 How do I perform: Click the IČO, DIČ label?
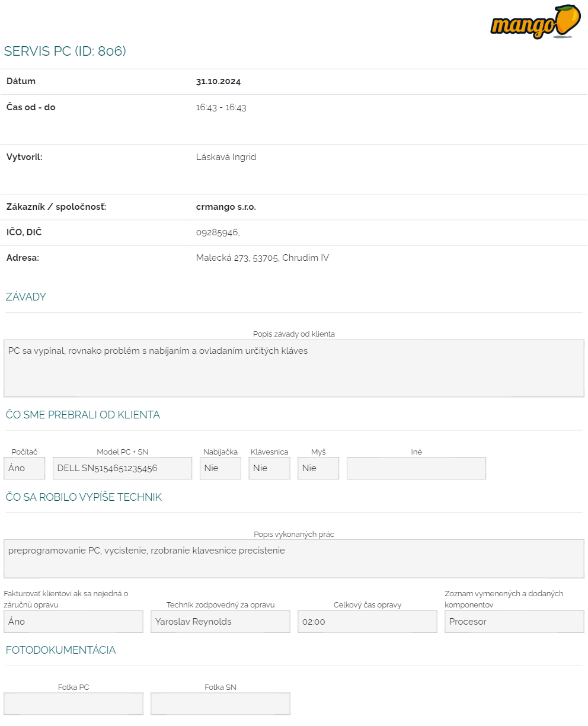[24, 232]
